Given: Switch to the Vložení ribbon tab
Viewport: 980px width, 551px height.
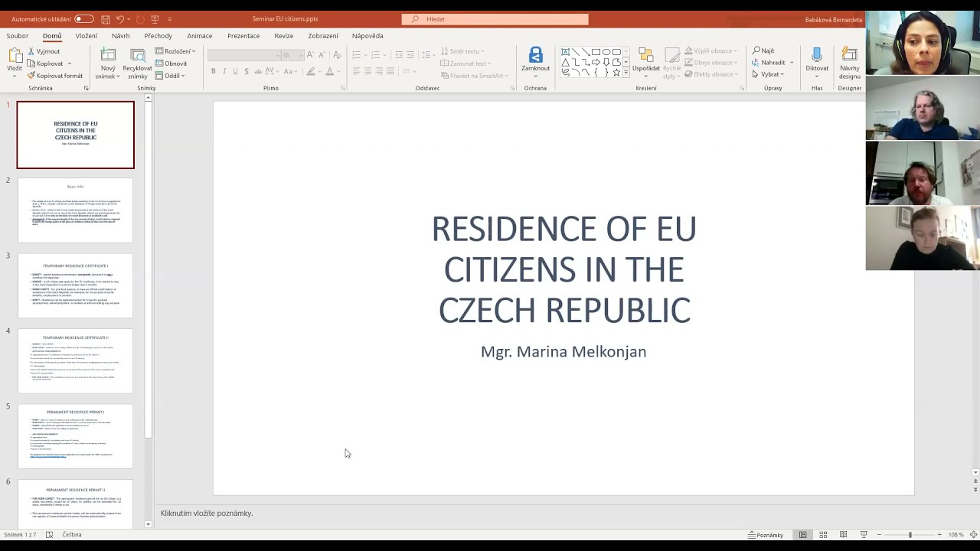Looking at the screenshot, I should tap(87, 36).
